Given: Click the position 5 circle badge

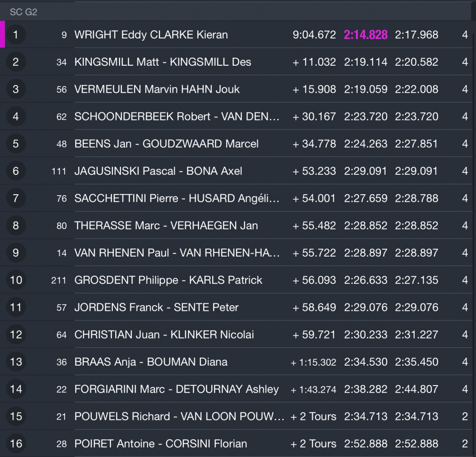Looking at the screenshot, I should click(16, 144).
